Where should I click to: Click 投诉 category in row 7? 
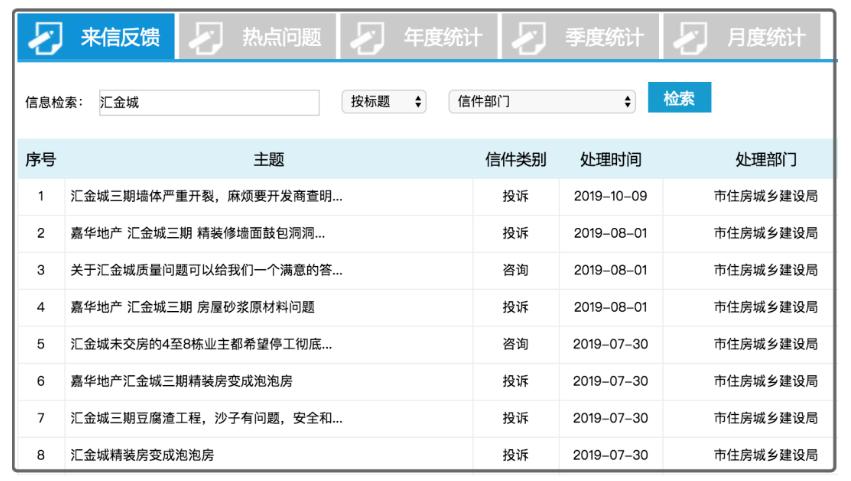pyautogui.click(x=515, y=418)
